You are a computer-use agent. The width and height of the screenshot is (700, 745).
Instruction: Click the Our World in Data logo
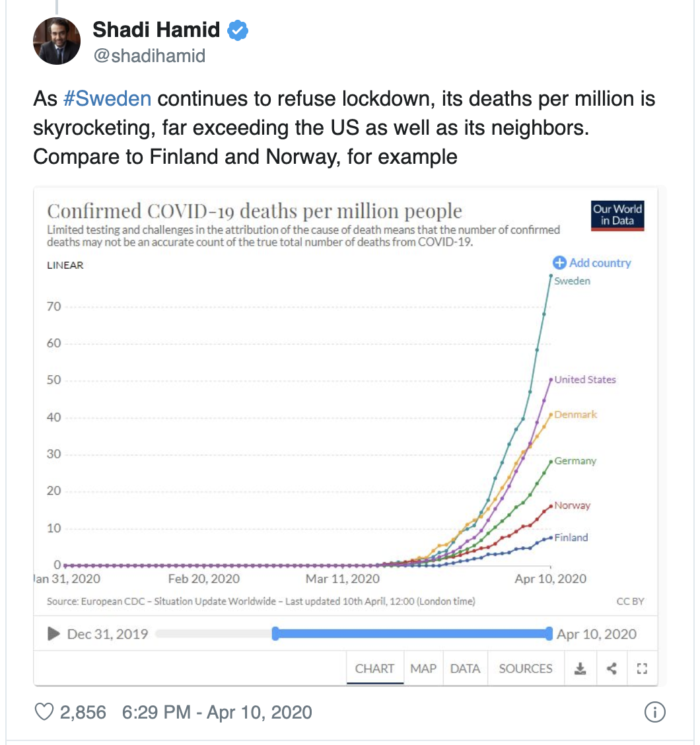[617, 215]
